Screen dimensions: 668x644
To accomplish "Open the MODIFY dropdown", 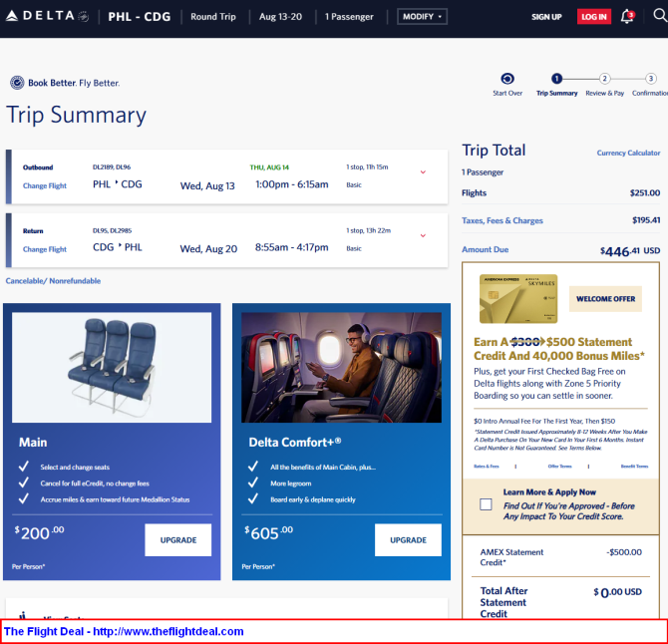I will (x=422, y=17).
